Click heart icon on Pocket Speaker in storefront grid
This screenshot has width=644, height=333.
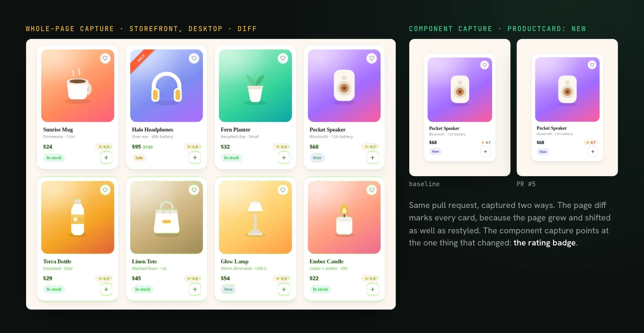click(372, 58)
